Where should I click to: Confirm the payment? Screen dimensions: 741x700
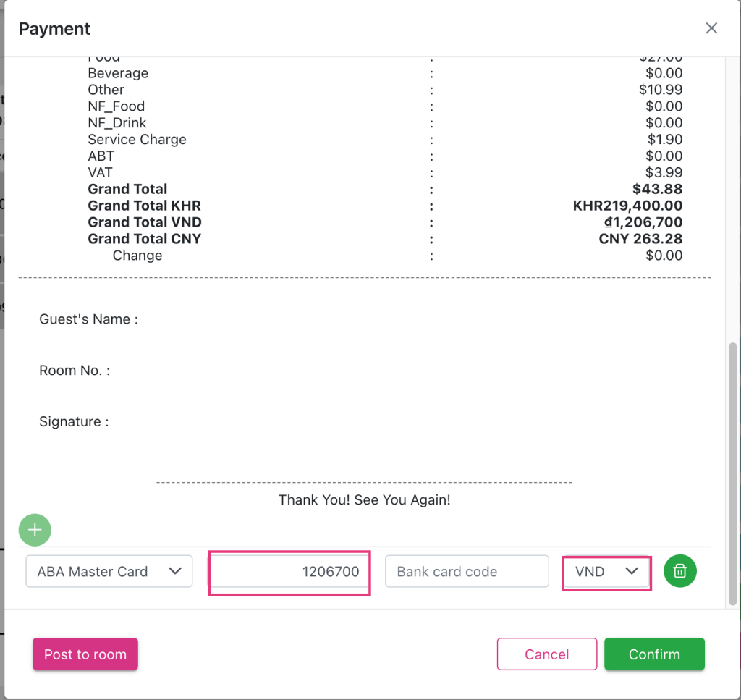pyautogui.click(x=654, y=654)
